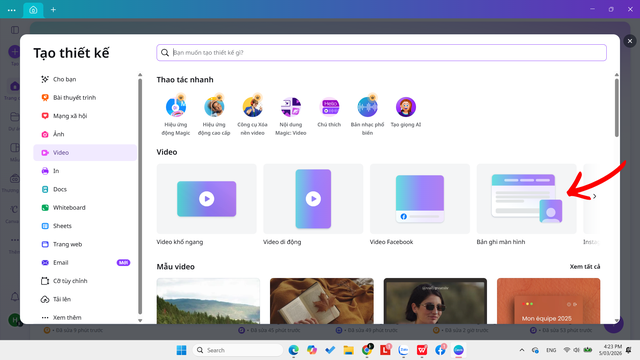Open the red L app taskbar icon
The width and height of the screenshot is (640, 360).
click(x=385, y=350)
